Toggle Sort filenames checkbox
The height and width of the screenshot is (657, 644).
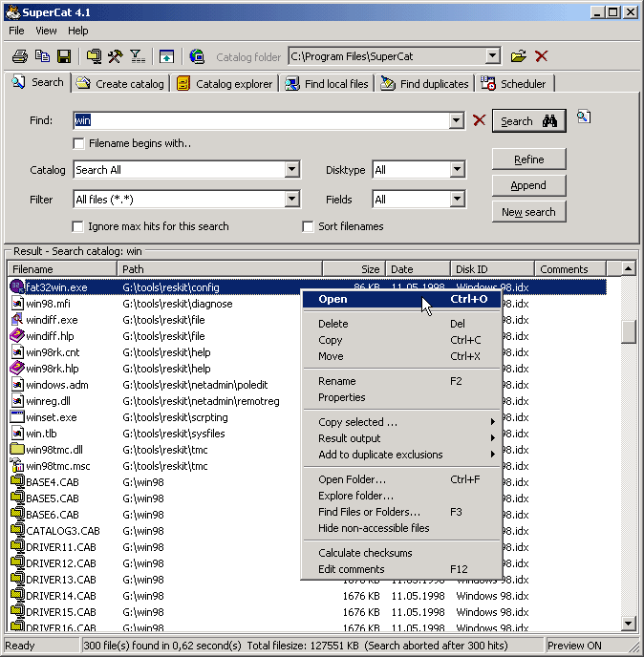(x=308, y=226)
